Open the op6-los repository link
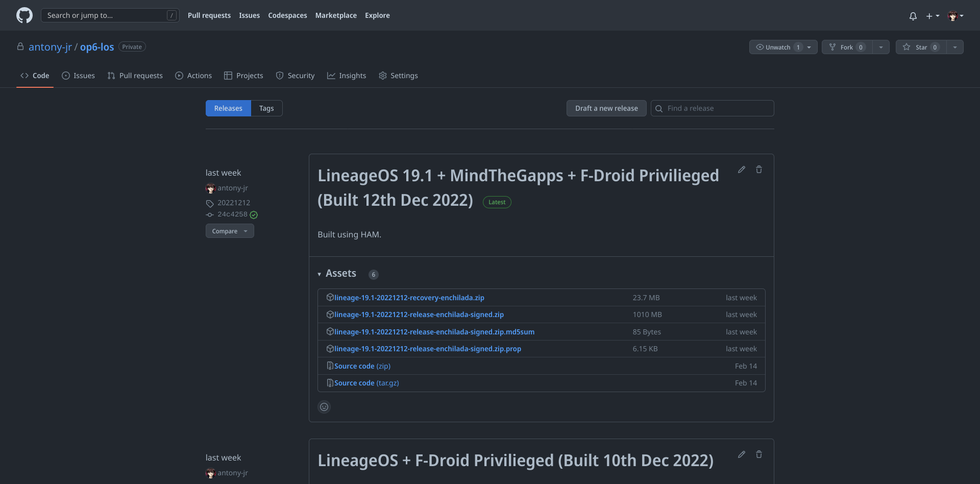The width and height of the screenshot is (980, 484). coord(97,47)
